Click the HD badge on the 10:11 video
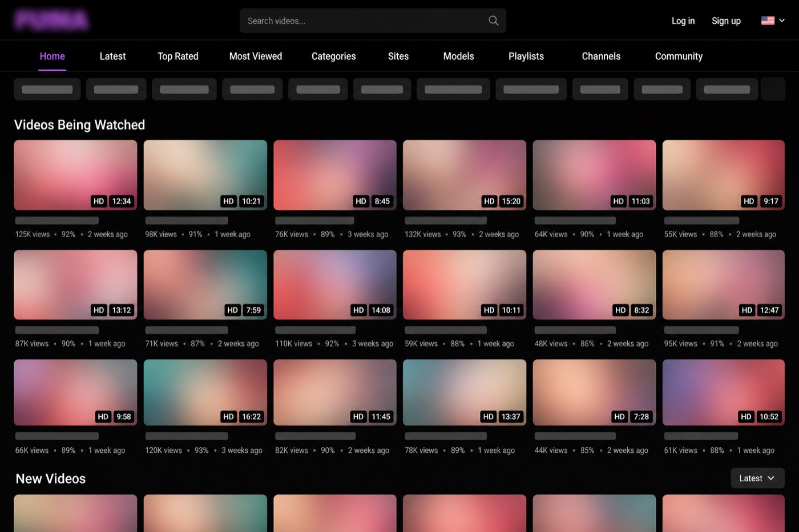 point(489,310)
